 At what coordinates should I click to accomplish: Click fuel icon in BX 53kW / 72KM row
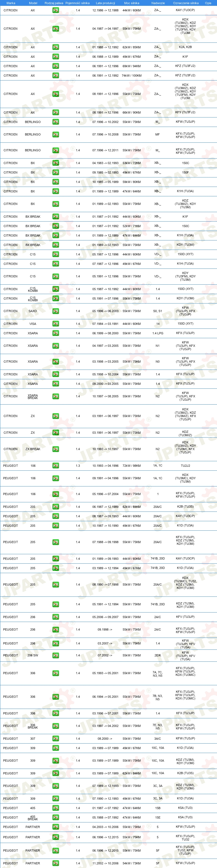pyautogui.click(x=55, y=163)
